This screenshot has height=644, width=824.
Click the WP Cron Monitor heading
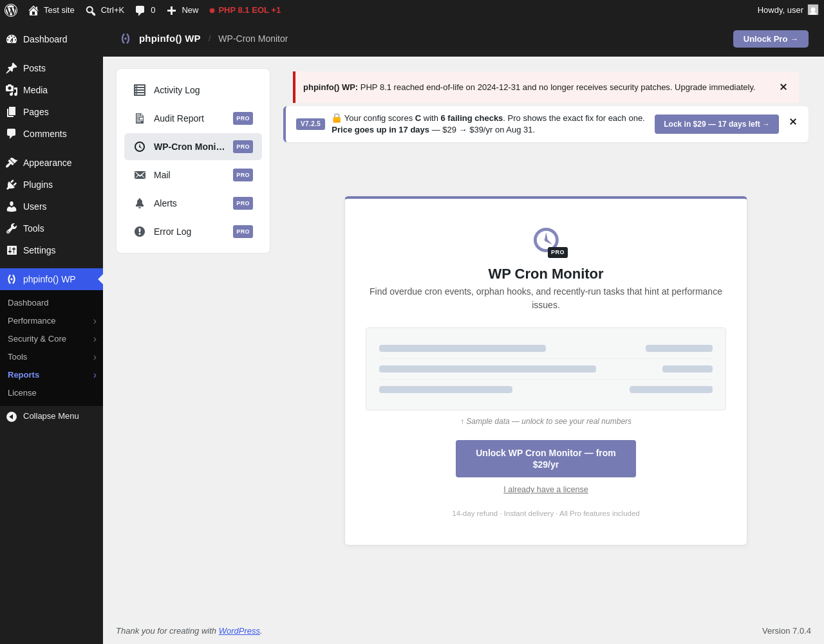click(x=546, y=274)
